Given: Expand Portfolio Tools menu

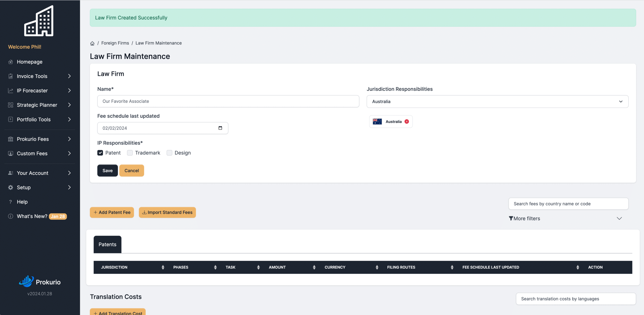Looking at the screenshot, I should coord(40,119).
